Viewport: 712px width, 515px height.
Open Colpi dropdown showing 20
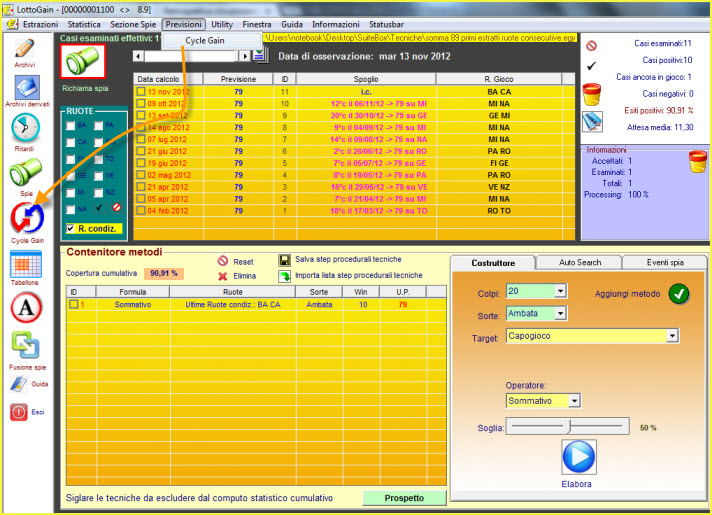click(x=560, y=291)
